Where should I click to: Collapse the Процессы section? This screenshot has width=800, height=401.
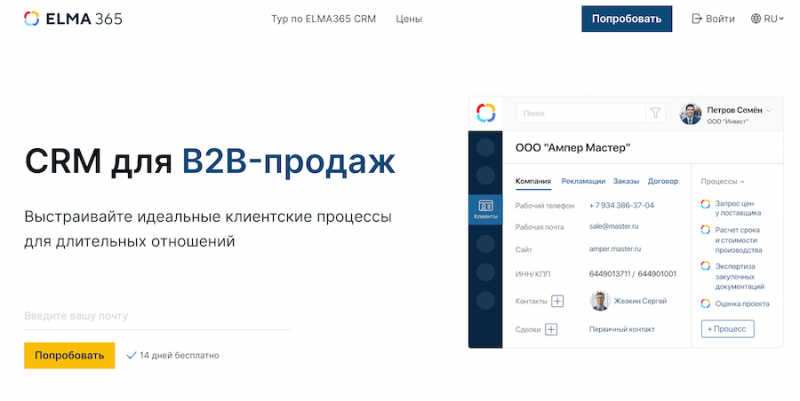(723, 182)
